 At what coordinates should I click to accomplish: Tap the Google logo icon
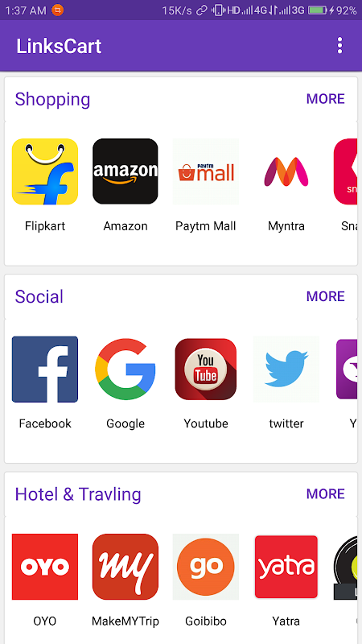click(125, 369)
